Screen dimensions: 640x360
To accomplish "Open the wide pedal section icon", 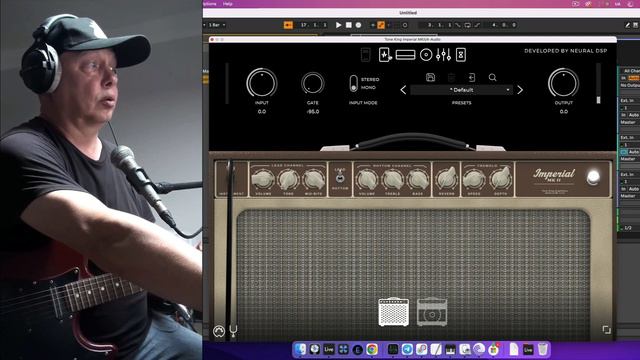I will point(405,55).
